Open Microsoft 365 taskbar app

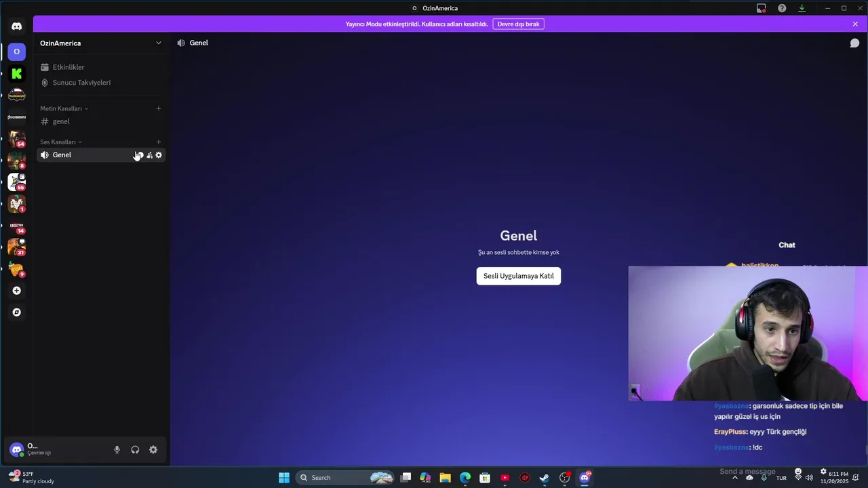425,478
